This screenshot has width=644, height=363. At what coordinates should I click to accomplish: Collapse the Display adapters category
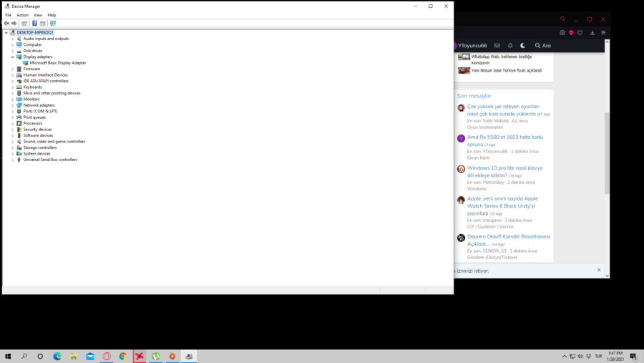click(12, 57)
